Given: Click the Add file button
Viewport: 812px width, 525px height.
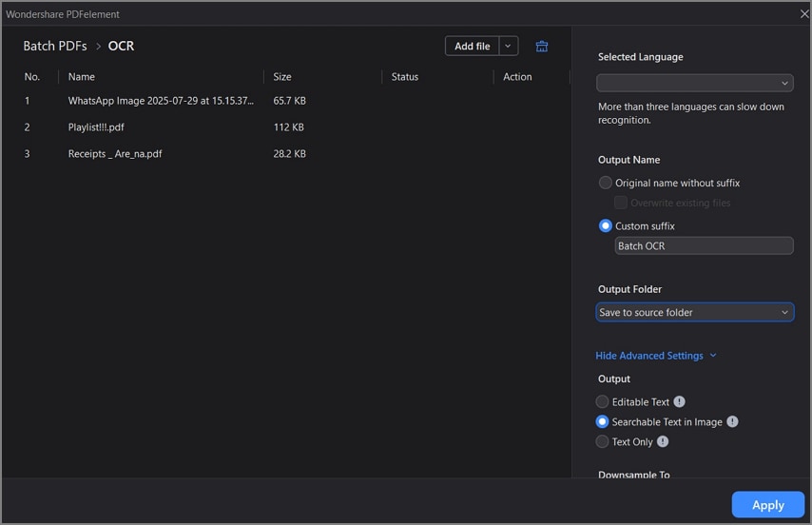Looking at the screenshot, I should tap(472, 46).
